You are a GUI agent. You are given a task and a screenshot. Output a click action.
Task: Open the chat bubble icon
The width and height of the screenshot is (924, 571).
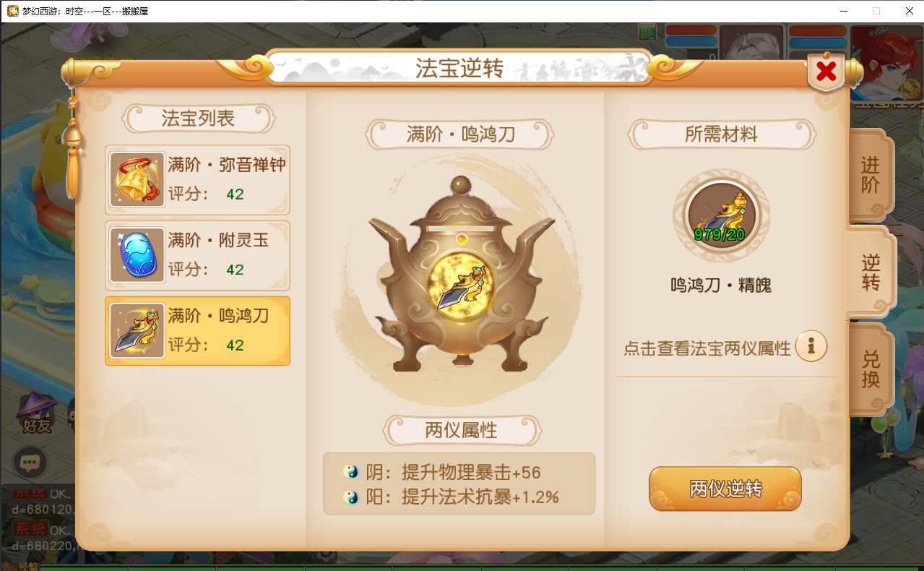(x=30, y=463)
